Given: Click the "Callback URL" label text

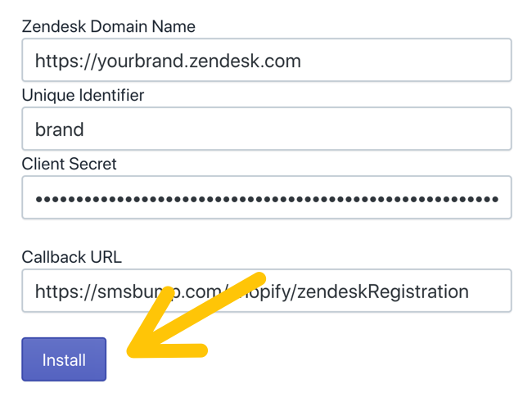Looking at the screenshot, I should pyautogui.click(x=71, y=257).
